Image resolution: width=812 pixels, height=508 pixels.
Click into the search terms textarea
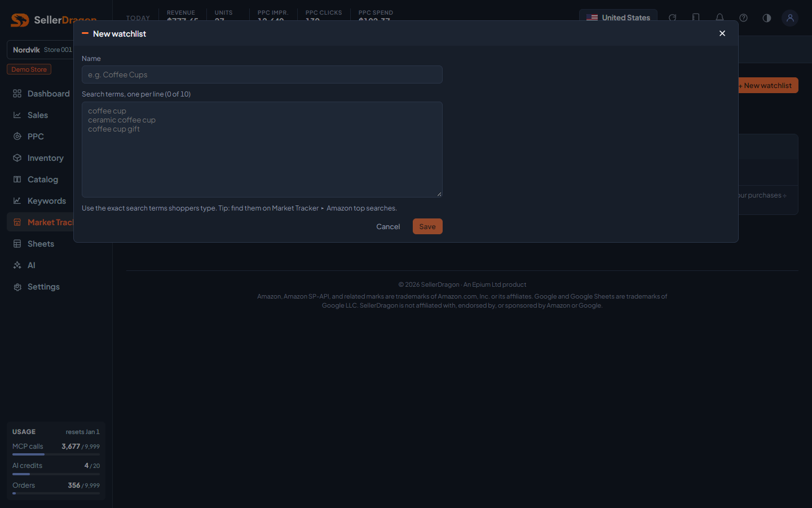(262, 150)
